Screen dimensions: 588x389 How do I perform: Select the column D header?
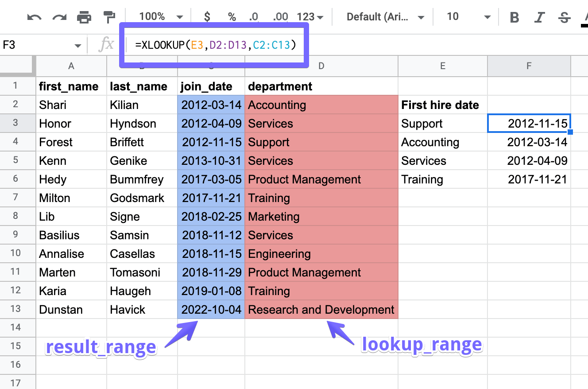pyautogui.click(x=321, y=66)
